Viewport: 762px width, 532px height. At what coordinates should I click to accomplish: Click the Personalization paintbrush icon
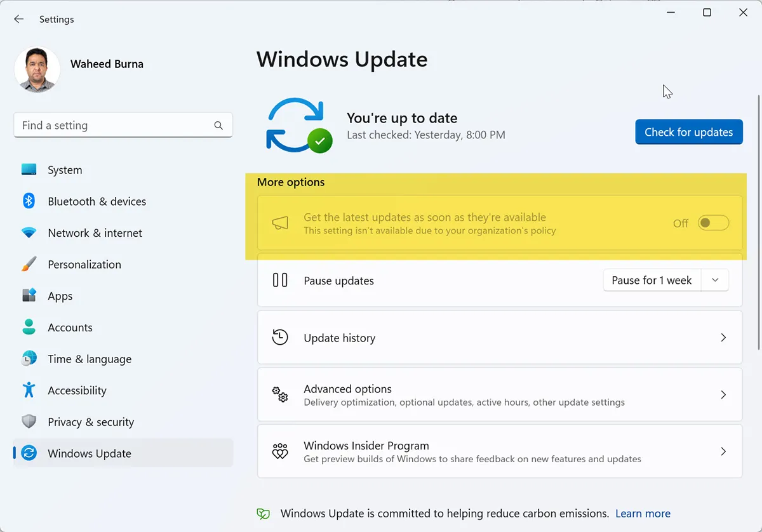29,264
